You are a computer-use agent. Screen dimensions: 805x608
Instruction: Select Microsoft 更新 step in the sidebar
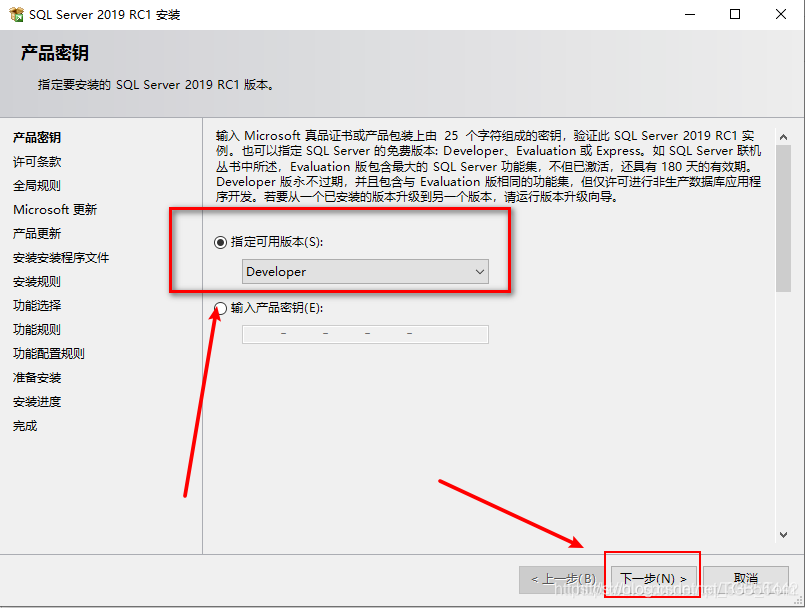(x=55, y=210)
